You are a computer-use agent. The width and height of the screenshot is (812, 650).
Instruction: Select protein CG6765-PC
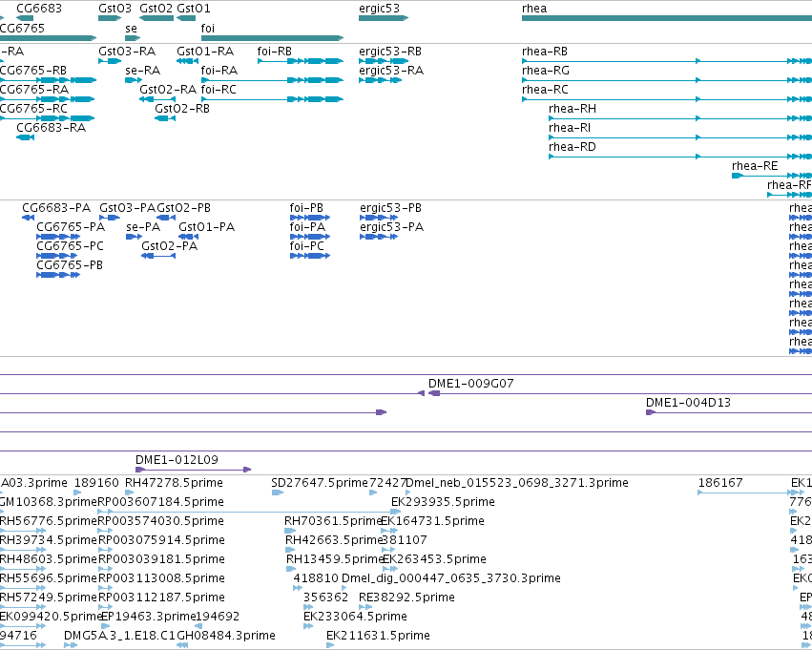[58, 256]
